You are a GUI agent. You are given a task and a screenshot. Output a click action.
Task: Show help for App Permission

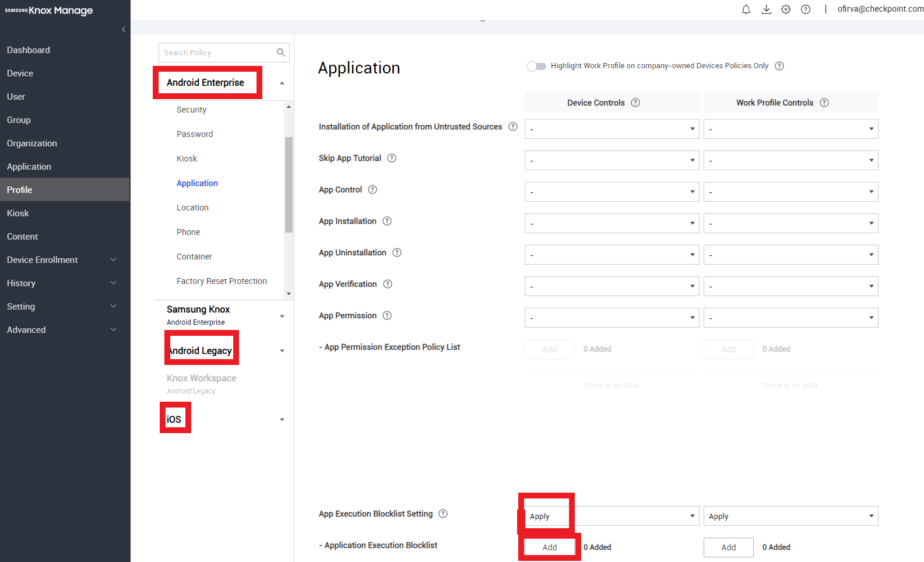(x=387, y=315)
